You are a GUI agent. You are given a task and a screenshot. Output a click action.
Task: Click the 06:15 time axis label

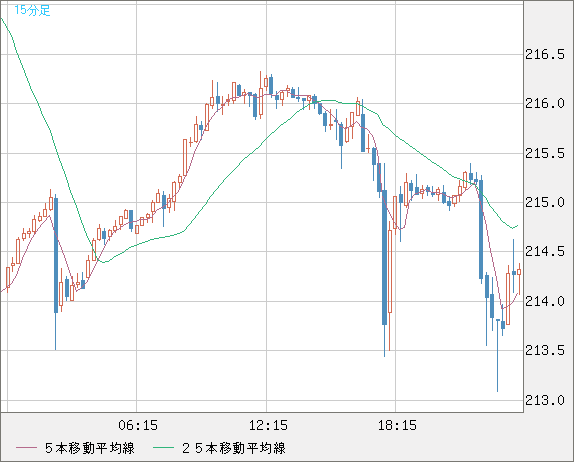pyautogui.click(x=138, y=425)
